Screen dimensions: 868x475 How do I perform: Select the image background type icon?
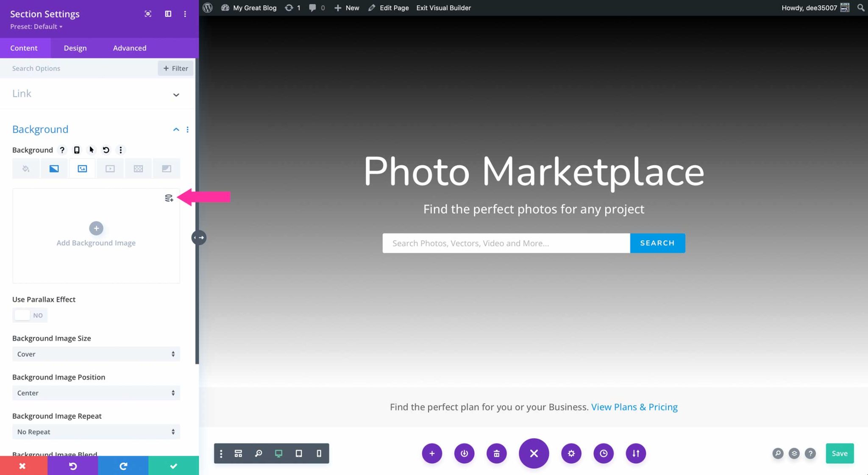point(82,169)
